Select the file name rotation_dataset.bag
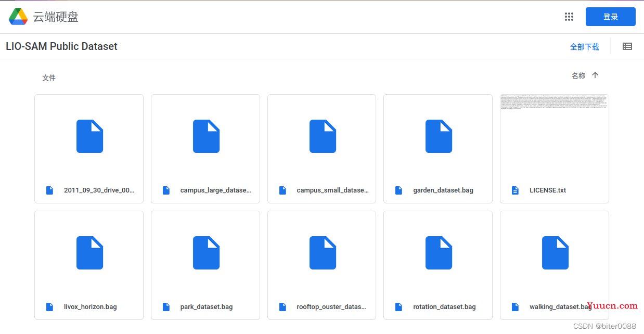The width and height of the screenshot is (644, 334). click(x=445, y=307)
